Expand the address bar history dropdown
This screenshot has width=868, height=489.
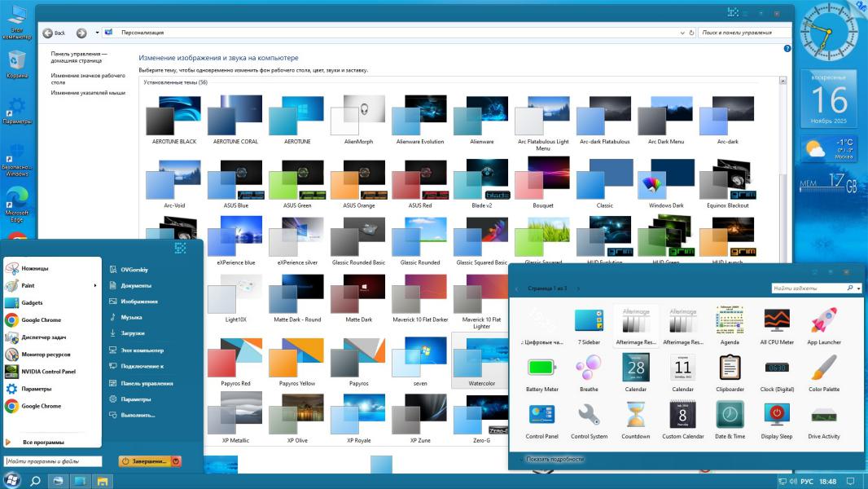coord(682,33)
